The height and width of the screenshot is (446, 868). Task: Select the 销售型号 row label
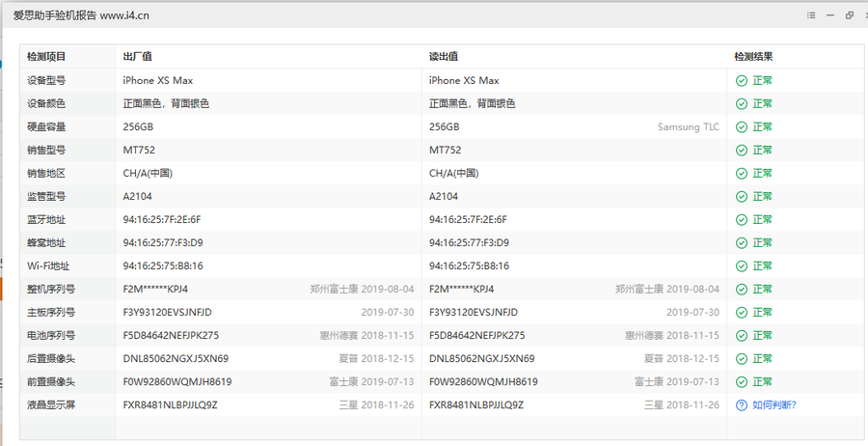click(x=46, y=151)
